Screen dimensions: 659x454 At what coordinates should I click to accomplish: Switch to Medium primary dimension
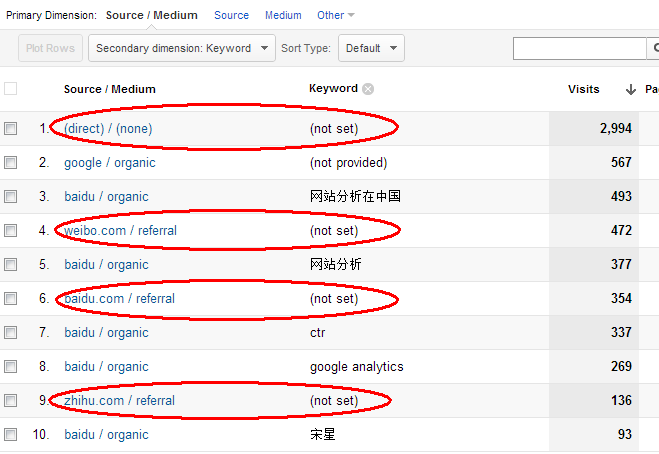click(283, 15)
